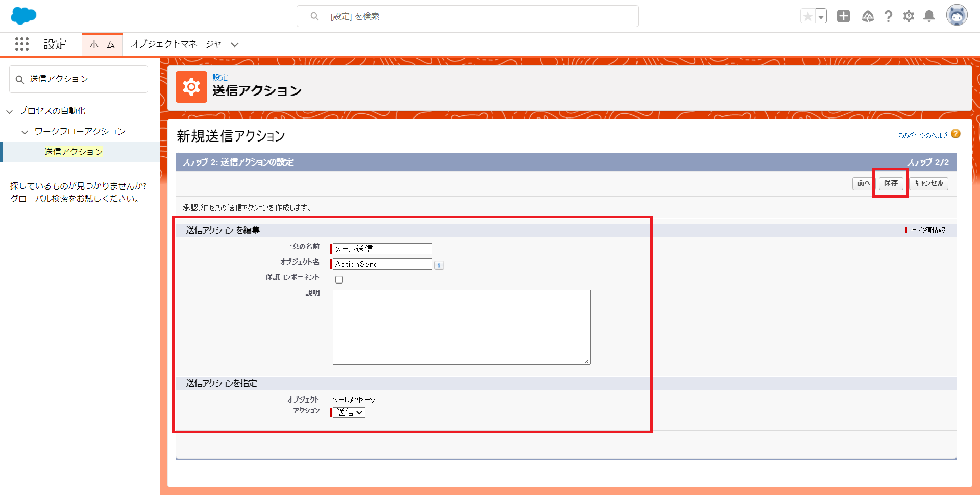
Task: Click the favorites star icon
Action: (807, 16)
